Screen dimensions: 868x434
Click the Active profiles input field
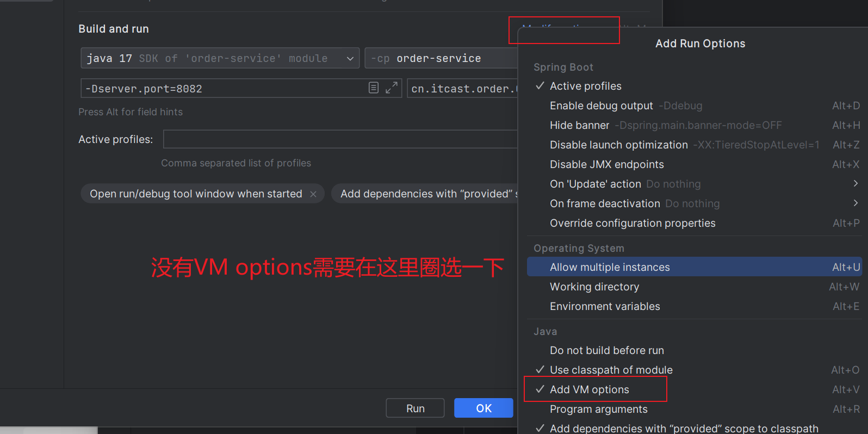coord(340,139)
